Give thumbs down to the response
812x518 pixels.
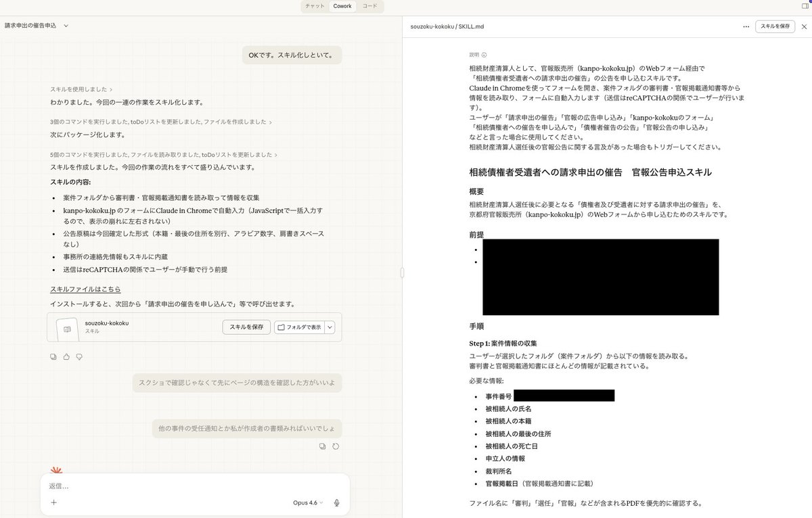[79, 356]
